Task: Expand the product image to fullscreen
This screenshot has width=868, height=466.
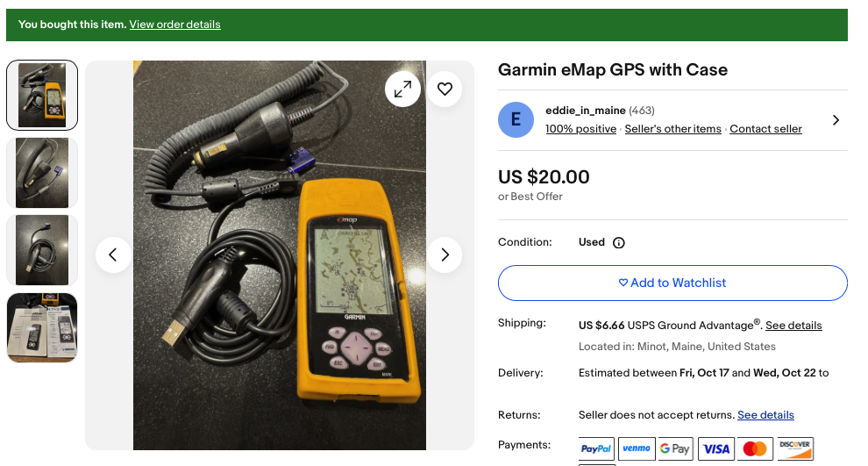Action: pyautogui.click(x=402, y=89)
